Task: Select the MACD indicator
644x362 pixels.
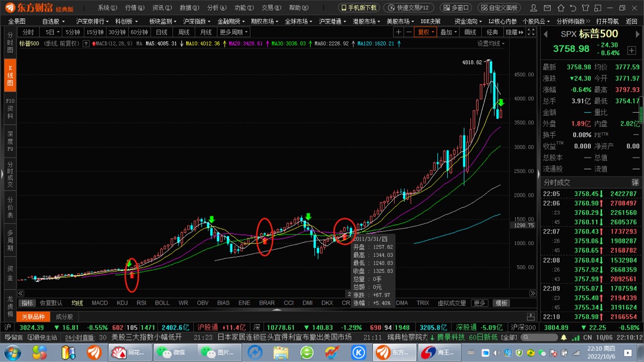Action: pos(99,303)
